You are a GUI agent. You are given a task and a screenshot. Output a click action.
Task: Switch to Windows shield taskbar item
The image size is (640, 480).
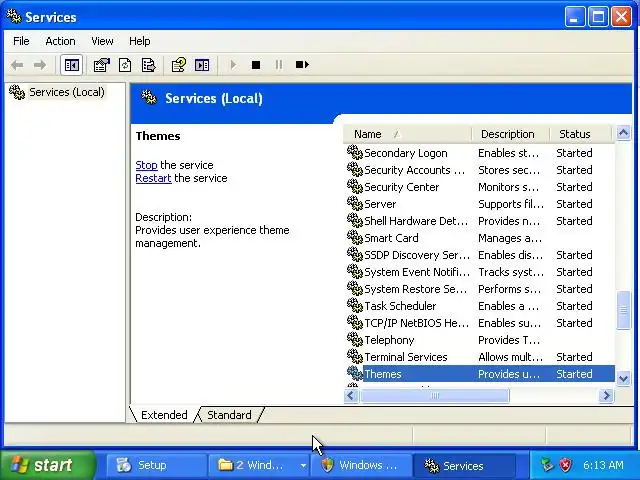361,465
